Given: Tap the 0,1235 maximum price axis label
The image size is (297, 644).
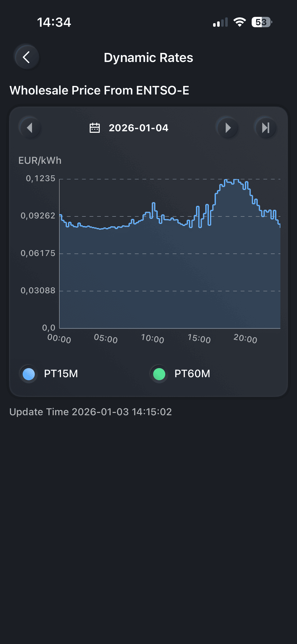Looking at the screenshot, I should tap(40, 178).
